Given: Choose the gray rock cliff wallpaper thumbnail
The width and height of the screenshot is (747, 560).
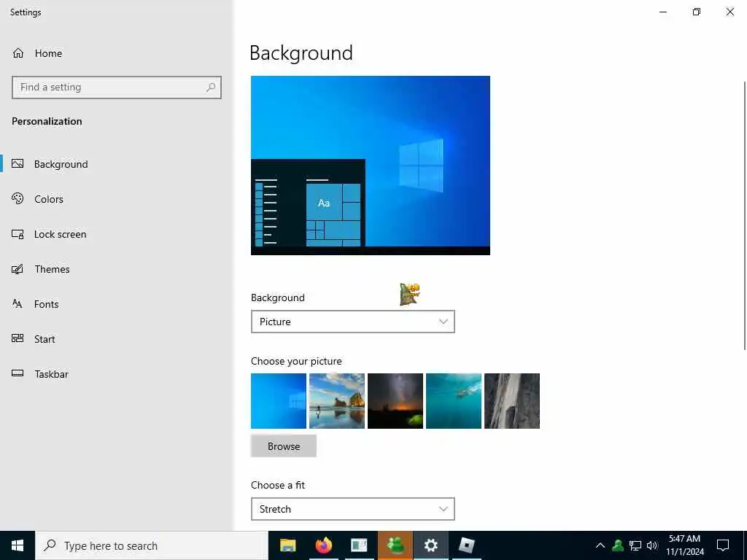Looking at the screenshot, I should [512, 401].
